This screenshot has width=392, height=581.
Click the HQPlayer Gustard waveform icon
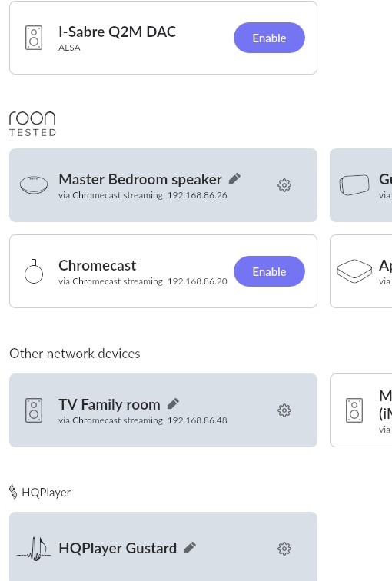click(34, 549)
